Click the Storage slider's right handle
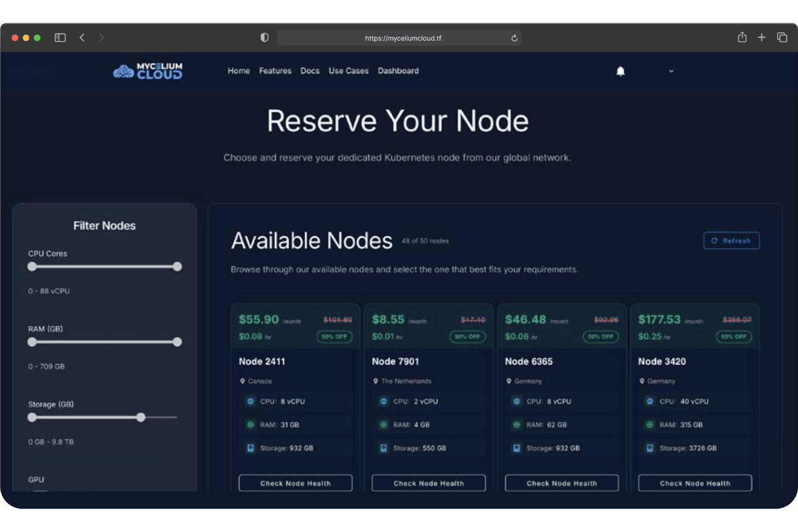Image resolution: width=798 pixels, height=532 pixels. point(141,417)
